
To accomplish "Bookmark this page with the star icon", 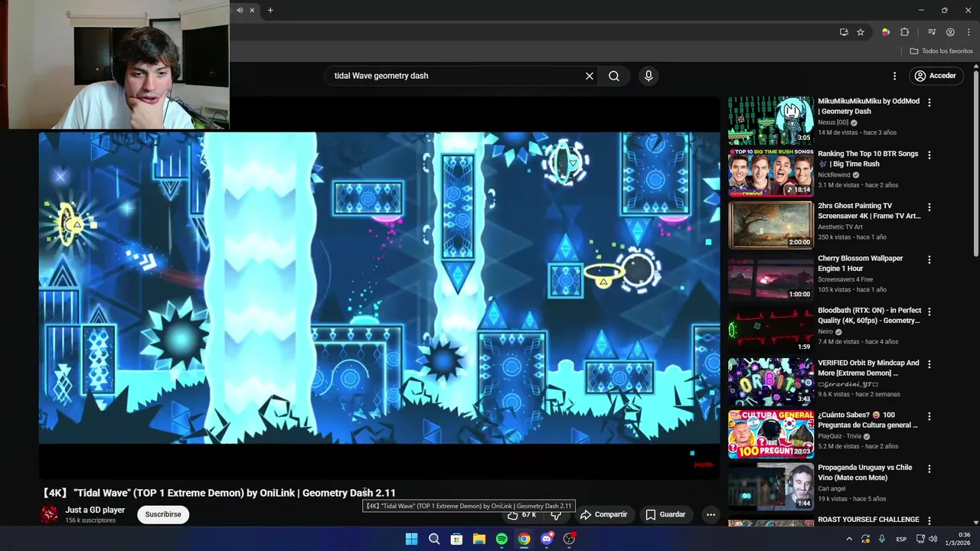I will (x=861, y=32).
